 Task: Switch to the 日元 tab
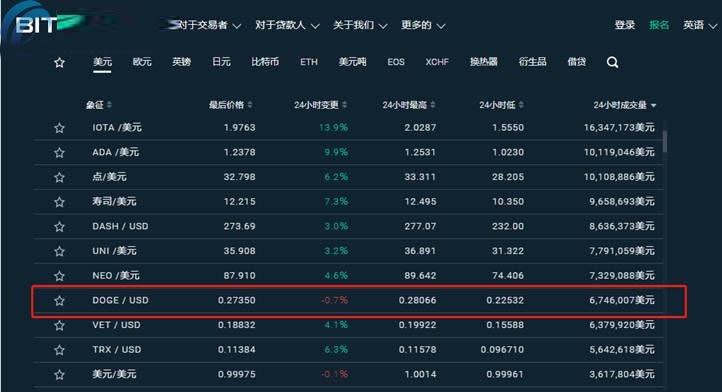tap(221, 62)
